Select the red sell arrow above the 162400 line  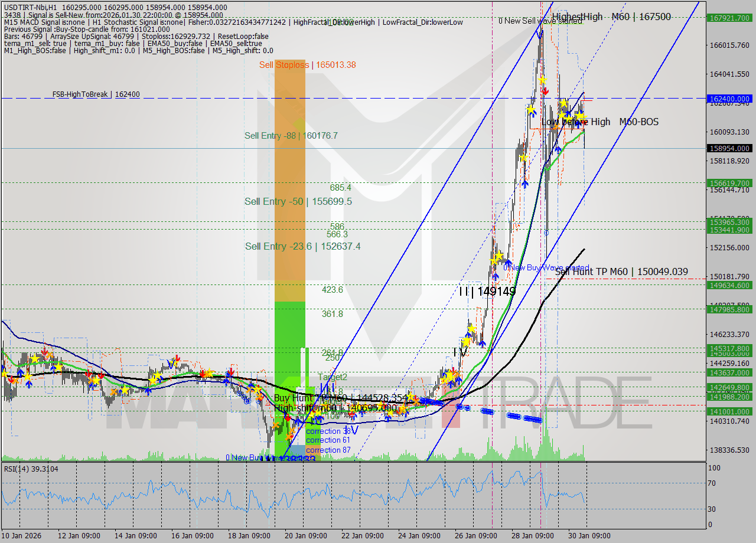click(545, 91)
